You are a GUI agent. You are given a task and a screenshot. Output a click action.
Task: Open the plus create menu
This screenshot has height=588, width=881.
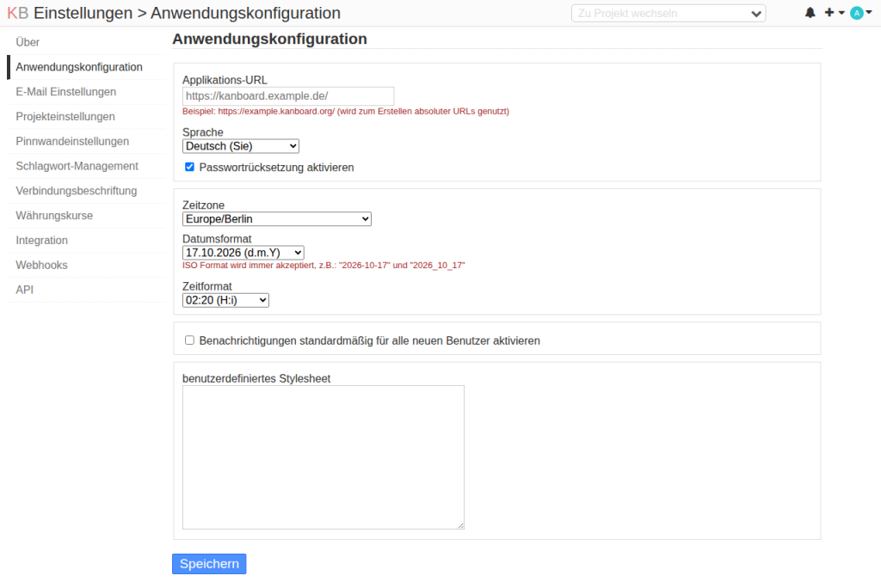pos(834,13)
